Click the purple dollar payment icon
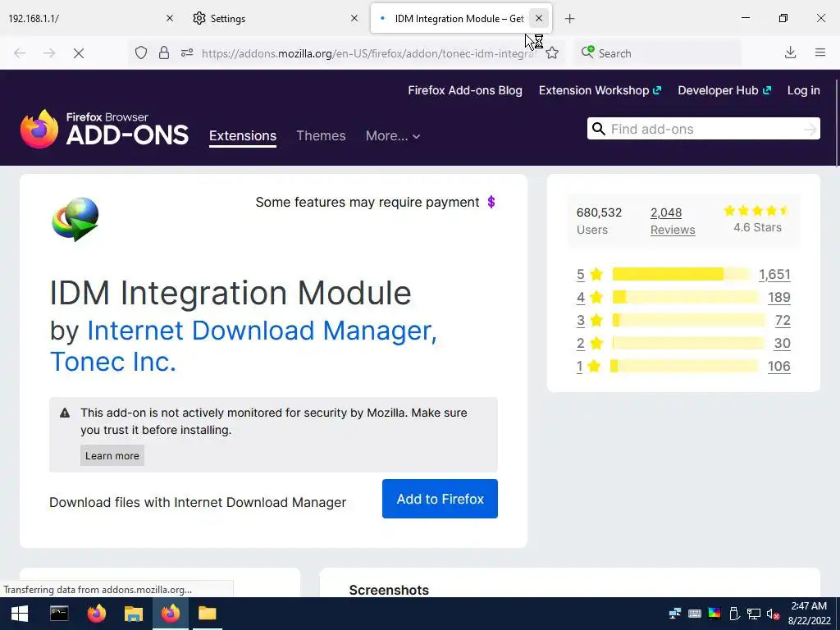 click(x=491, y=202)
